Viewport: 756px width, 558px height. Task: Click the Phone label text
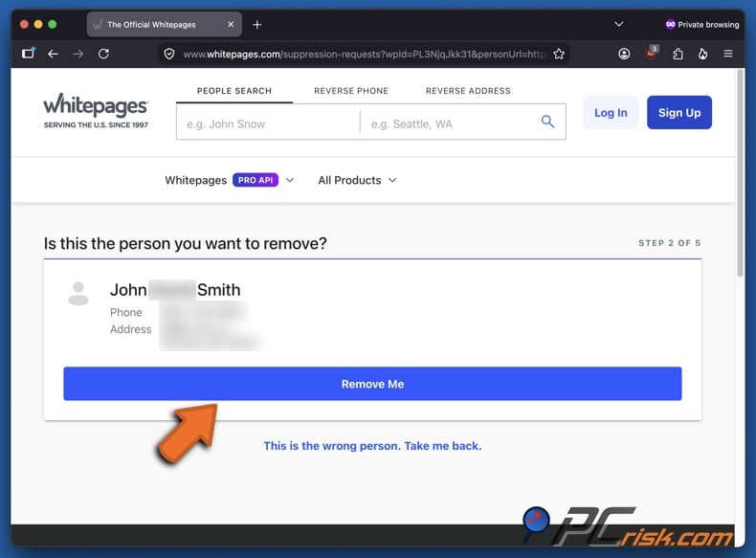click(x=125, y=313)
